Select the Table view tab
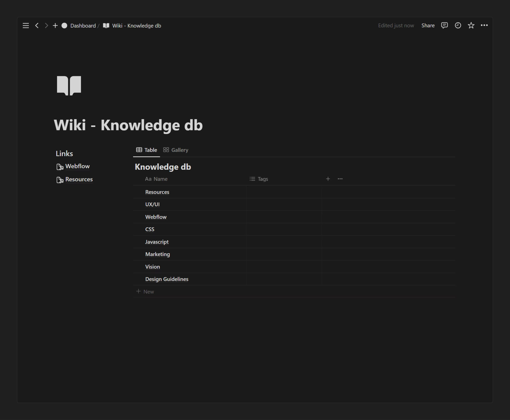This screenshot has width=510, height=420. click(146, 150)
